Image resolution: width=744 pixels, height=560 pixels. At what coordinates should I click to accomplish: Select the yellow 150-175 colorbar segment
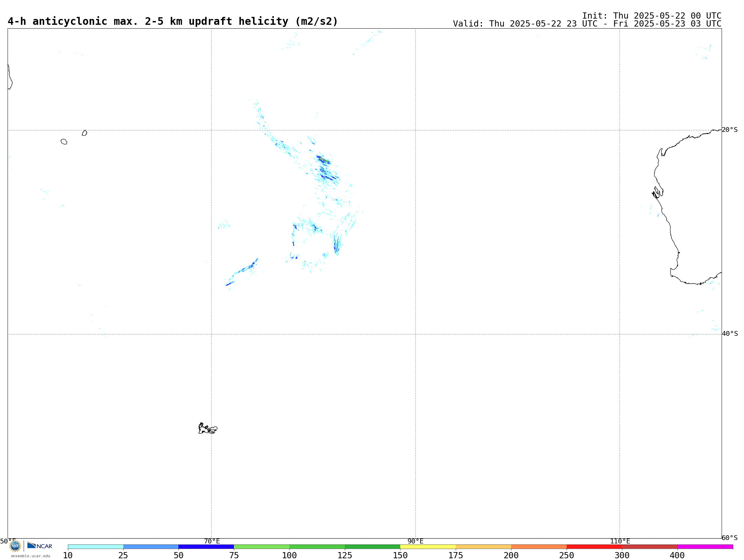coord(428,547)
